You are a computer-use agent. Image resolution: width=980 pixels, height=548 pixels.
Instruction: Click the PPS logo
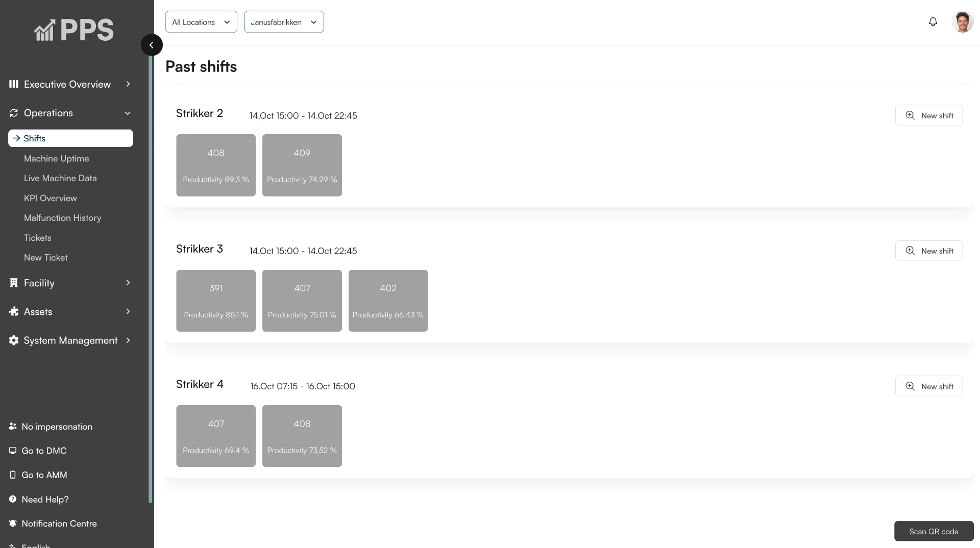74,30
